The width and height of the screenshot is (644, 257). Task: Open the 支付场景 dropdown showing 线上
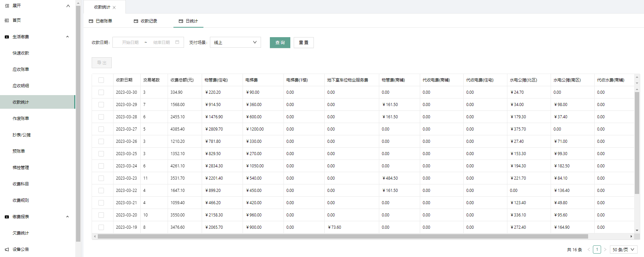point(235,42)
